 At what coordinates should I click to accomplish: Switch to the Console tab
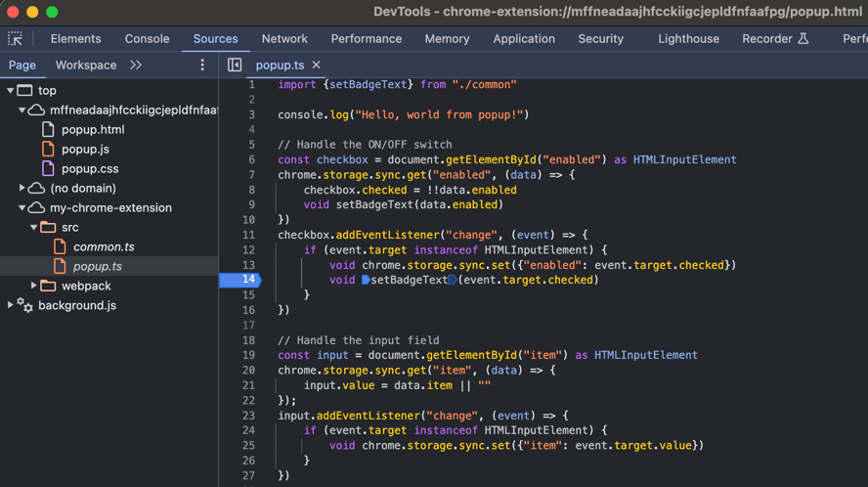147,39
